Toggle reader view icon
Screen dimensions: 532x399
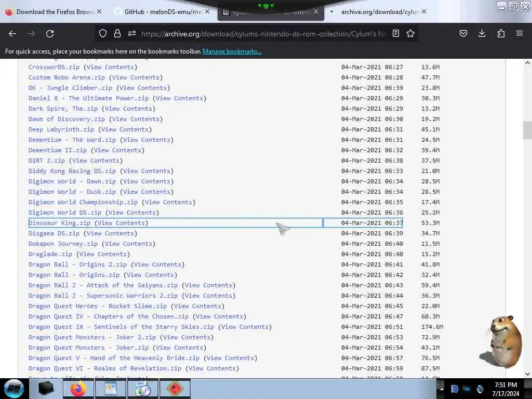[x=395, y=34]
